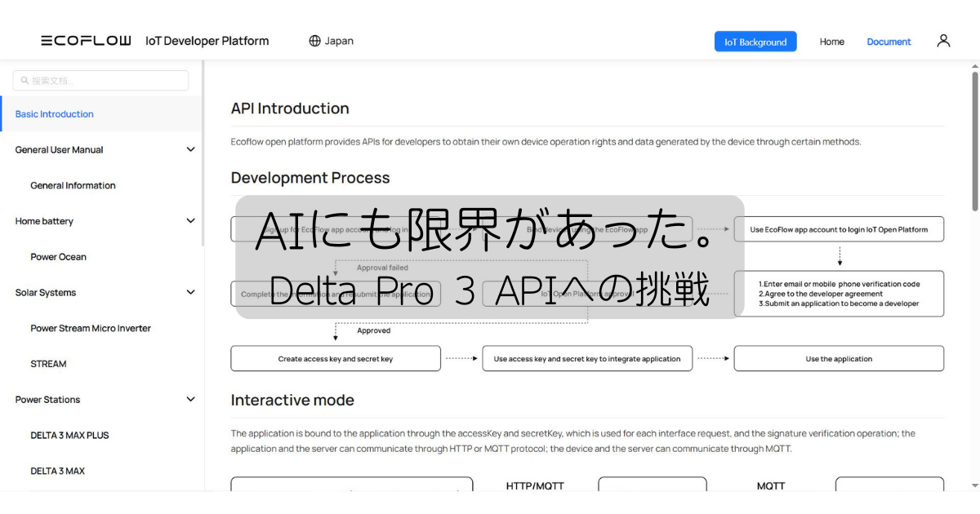Screen dimensions: 980x514
Task: Click General User Manual label
Action: tap(59, 150)
